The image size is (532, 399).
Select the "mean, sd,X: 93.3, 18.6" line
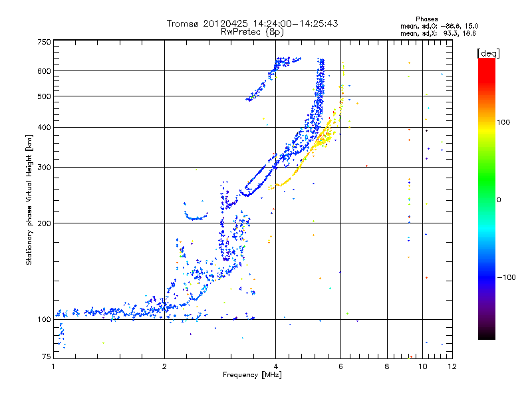[438, 33]
